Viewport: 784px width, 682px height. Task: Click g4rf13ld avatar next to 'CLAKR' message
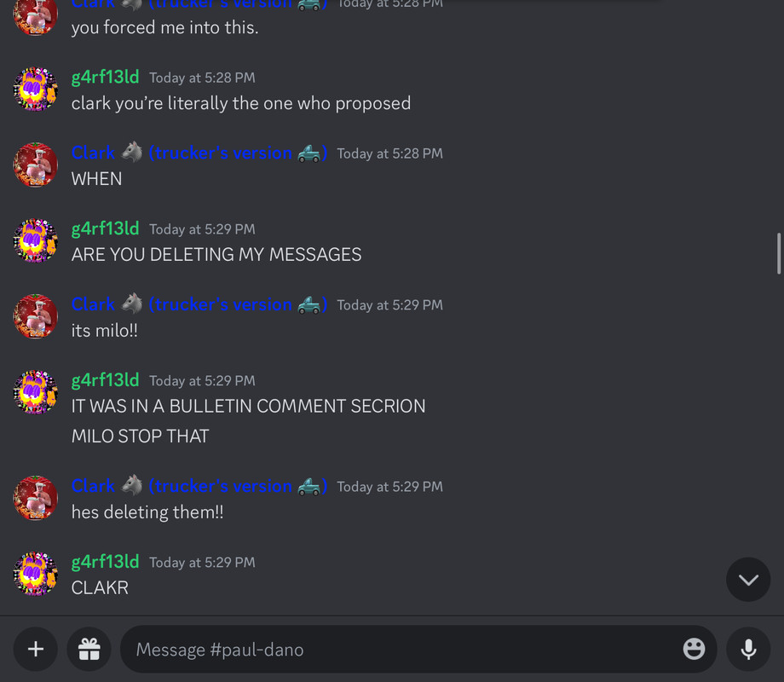[x=36, y=574]
